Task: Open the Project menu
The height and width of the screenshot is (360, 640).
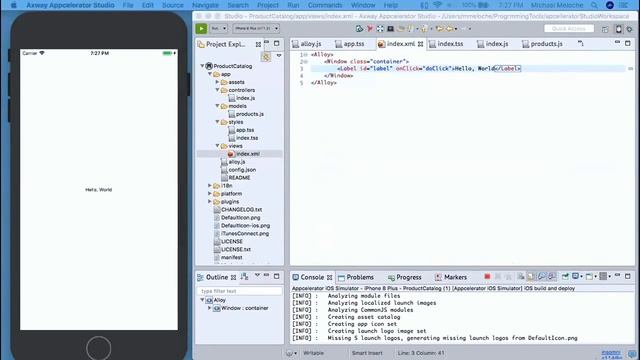Action: (268, 5)
